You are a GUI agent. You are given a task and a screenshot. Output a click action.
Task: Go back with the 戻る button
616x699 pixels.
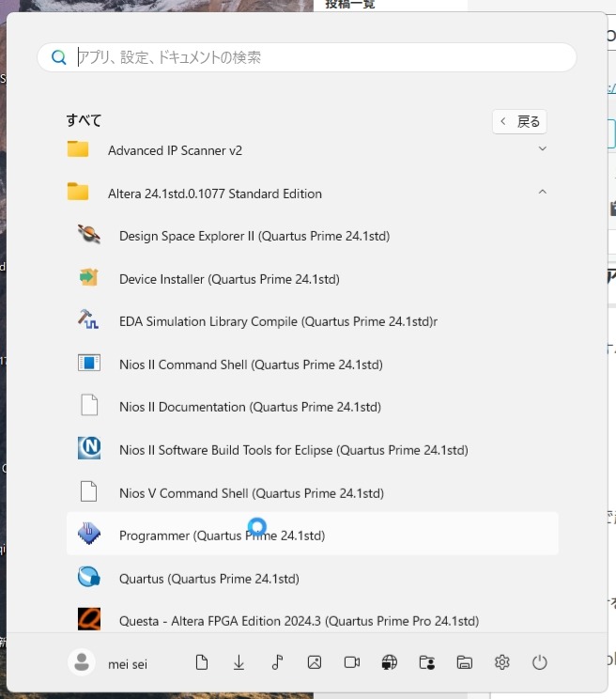(x=519, y=121)
